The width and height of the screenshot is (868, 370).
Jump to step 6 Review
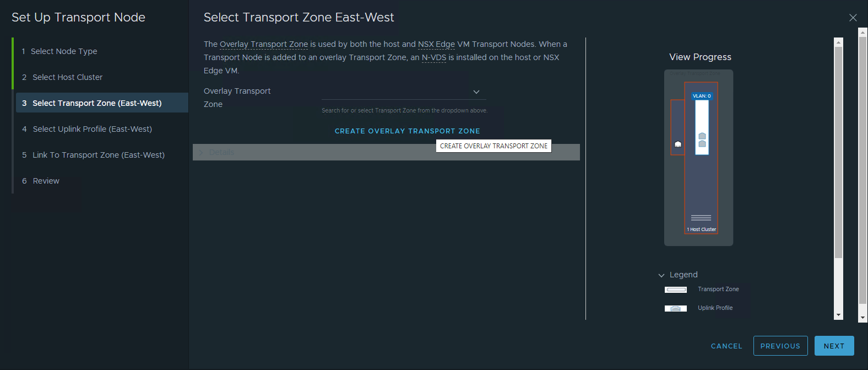(46, 181)
